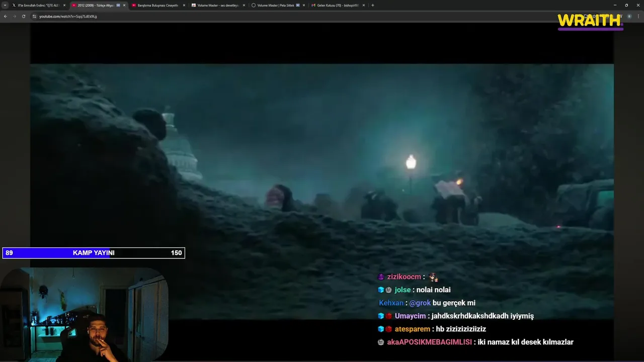Switch to the 2012 (2009) YouTube tab

pyautogui.click(x=99, y=5)
